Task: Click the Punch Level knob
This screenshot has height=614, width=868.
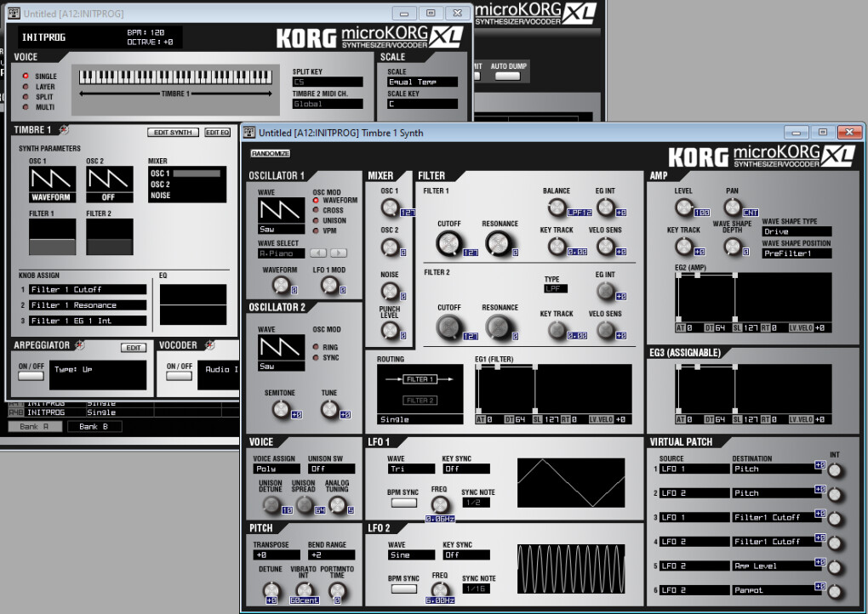Action: tap(390, 330)
